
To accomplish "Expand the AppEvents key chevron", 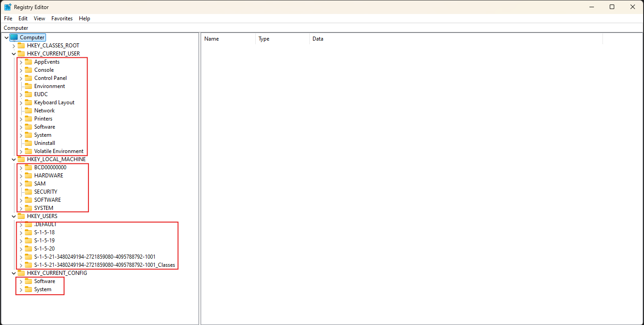I will 21,62.
